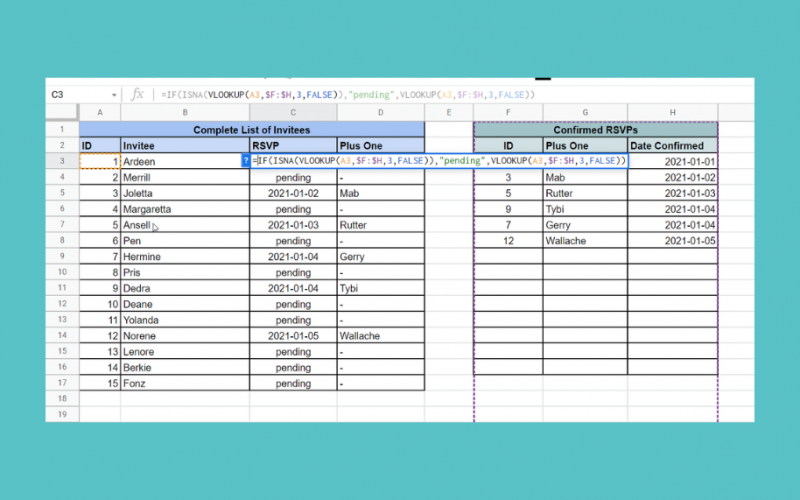800x500 pixels.
Task: Select row 19 header
Action: tap(62, 414)
